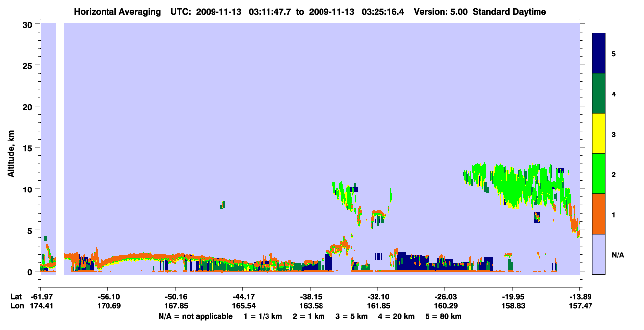
Task: Click the dark blue colorbar segment labeled 5
Action: point(599,53)
